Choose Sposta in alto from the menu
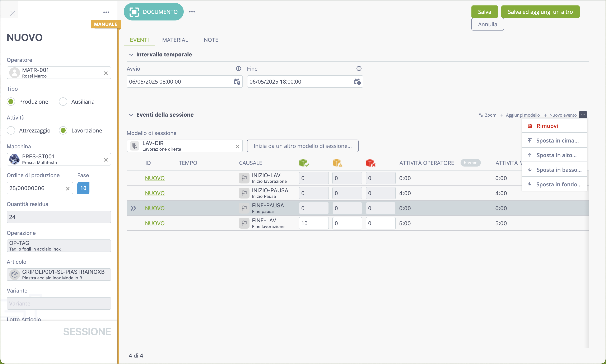 pos(554,155)
